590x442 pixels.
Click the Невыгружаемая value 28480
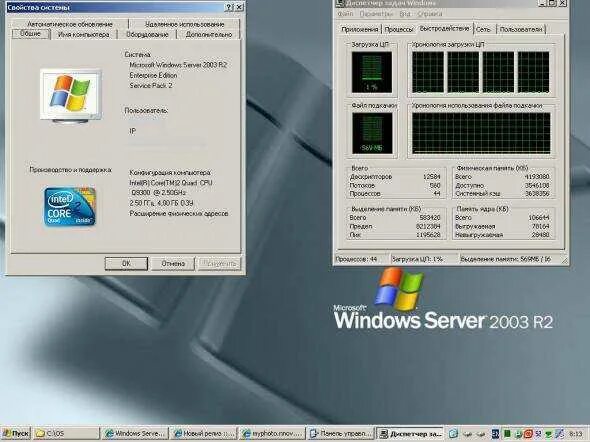click(x=541, y=235)
